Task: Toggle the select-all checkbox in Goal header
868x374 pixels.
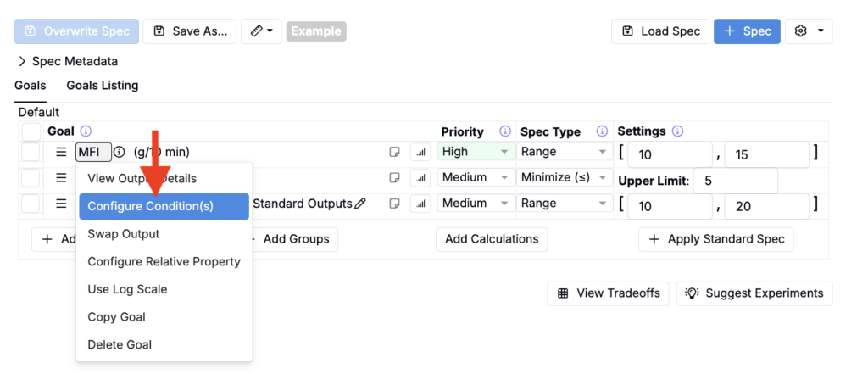Action: click(31, 131)
